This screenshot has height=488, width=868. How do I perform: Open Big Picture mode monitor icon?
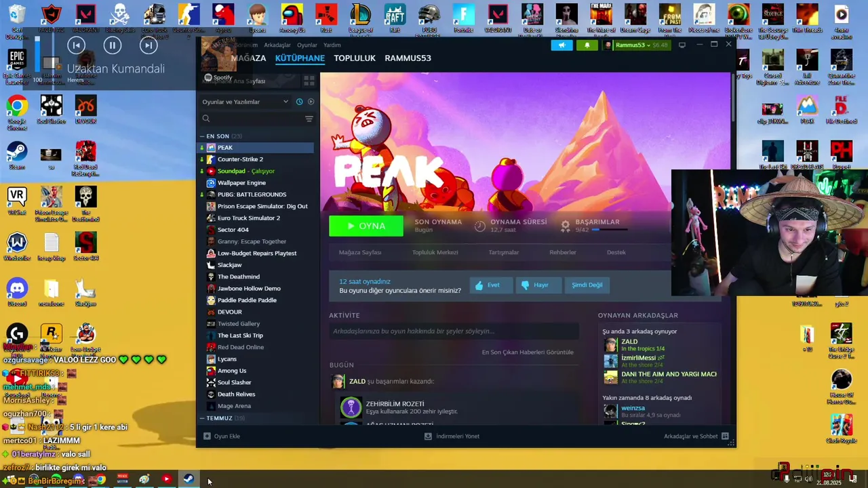click(682, 45)
